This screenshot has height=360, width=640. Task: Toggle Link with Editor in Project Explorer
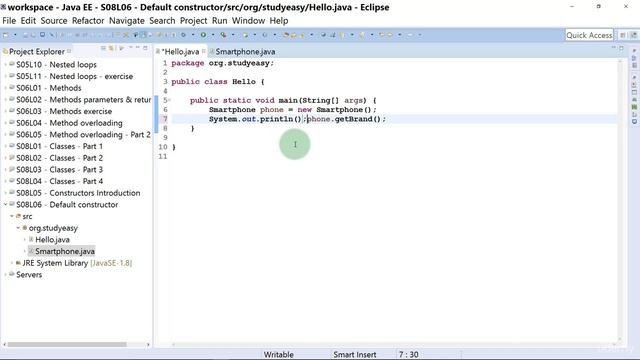(x=111, y=48)
